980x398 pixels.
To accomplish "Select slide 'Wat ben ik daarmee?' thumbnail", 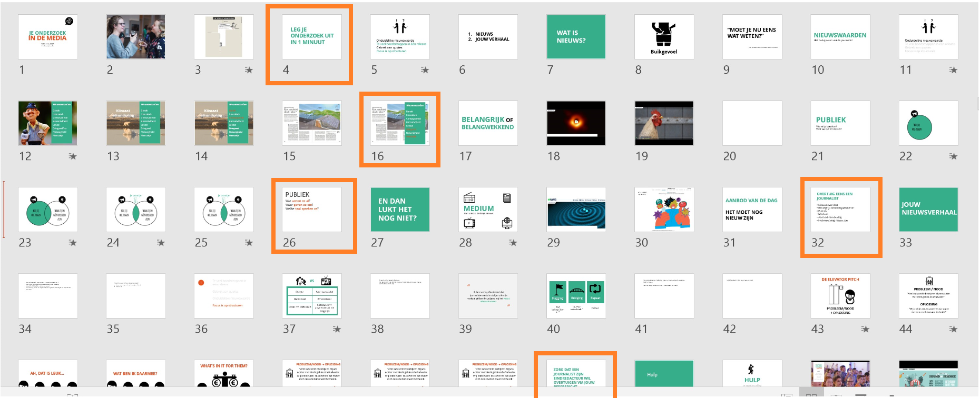I will pyautogui.click(x=136, y=374).
